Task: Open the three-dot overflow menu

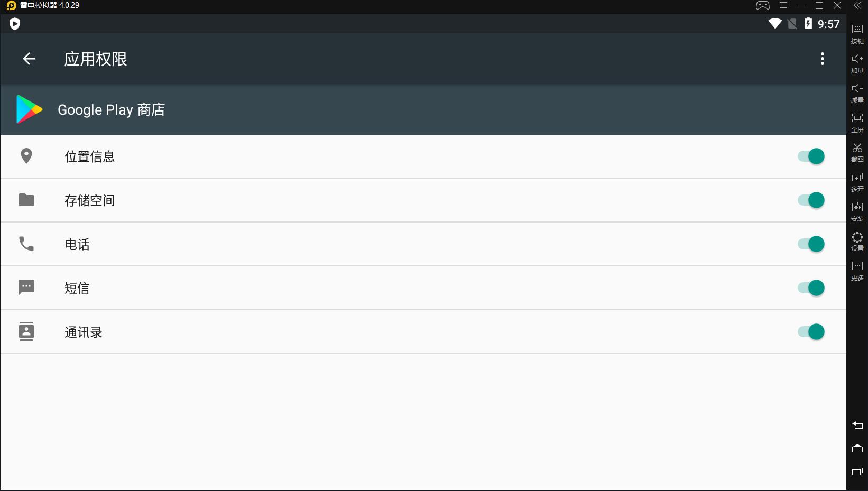Action: (x=822, y=59)
